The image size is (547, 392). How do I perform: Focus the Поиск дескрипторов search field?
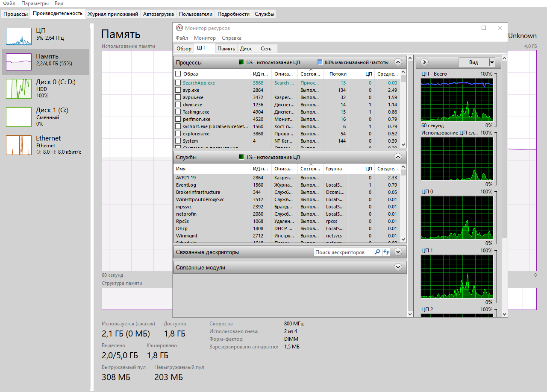(x=344, y=252)
